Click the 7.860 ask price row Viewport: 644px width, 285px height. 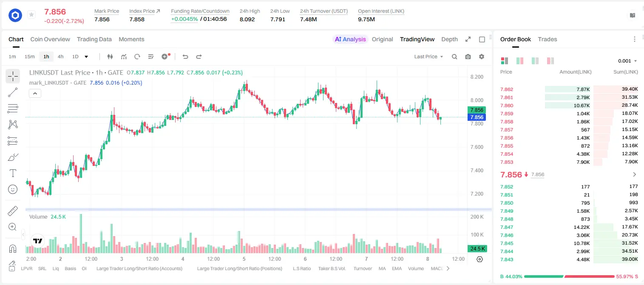click(x=569, y=105)
